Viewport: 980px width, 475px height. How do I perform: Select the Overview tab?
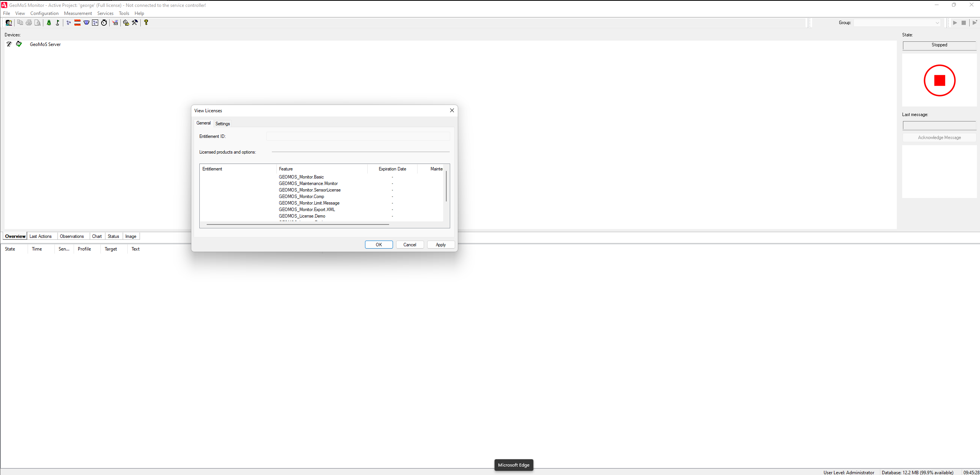coord(15,236)
